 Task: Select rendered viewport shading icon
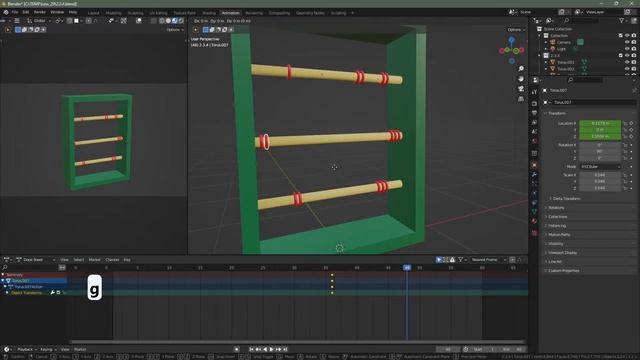[x=181, y=20]
